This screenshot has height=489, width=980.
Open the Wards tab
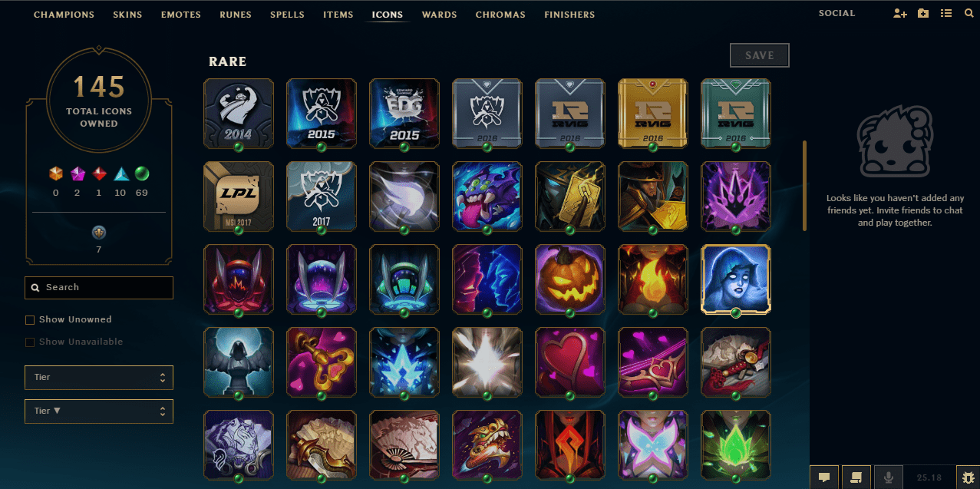tap(439, 15)
